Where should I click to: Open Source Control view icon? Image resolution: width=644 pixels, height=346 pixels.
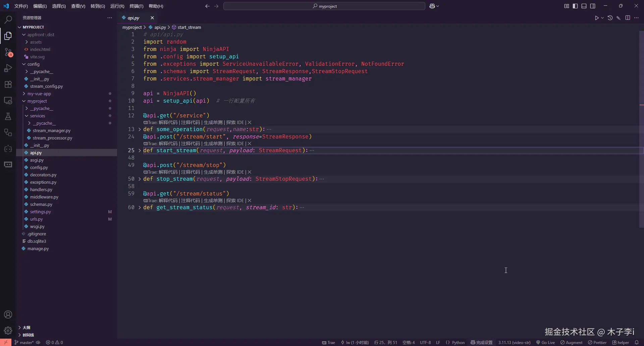(8, 52)
